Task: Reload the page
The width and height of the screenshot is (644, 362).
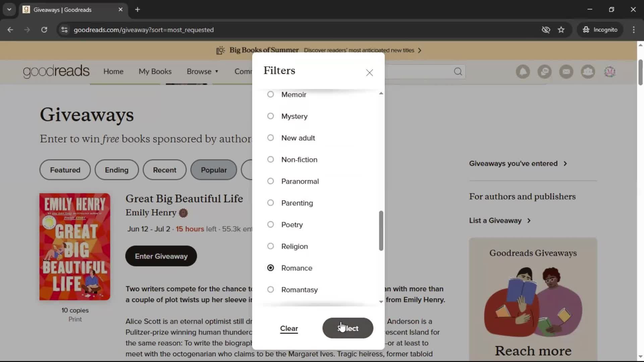Action: click(44, 30)
